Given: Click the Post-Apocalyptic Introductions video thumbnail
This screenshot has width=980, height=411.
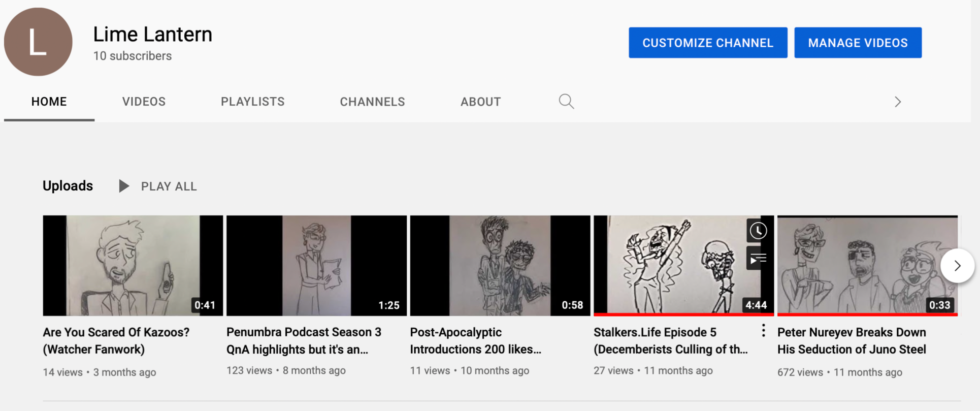Looking at the screenshot, I should coord(500,265).
